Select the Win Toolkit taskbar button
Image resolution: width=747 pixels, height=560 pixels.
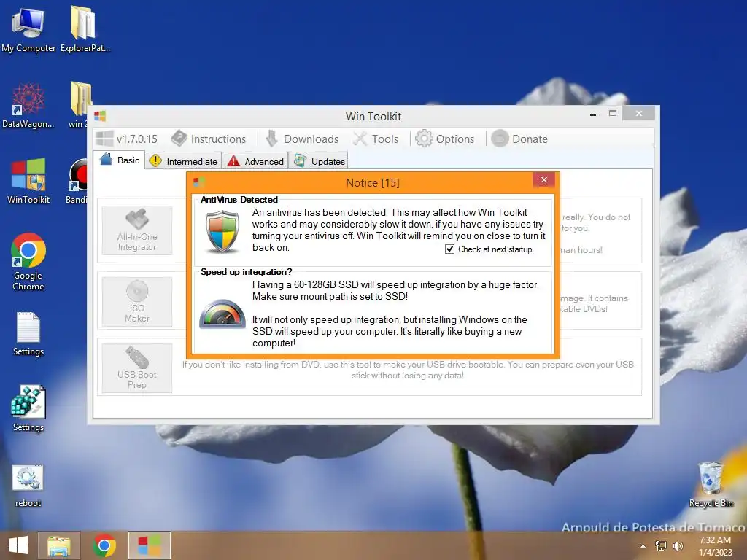tap(149, 545)
